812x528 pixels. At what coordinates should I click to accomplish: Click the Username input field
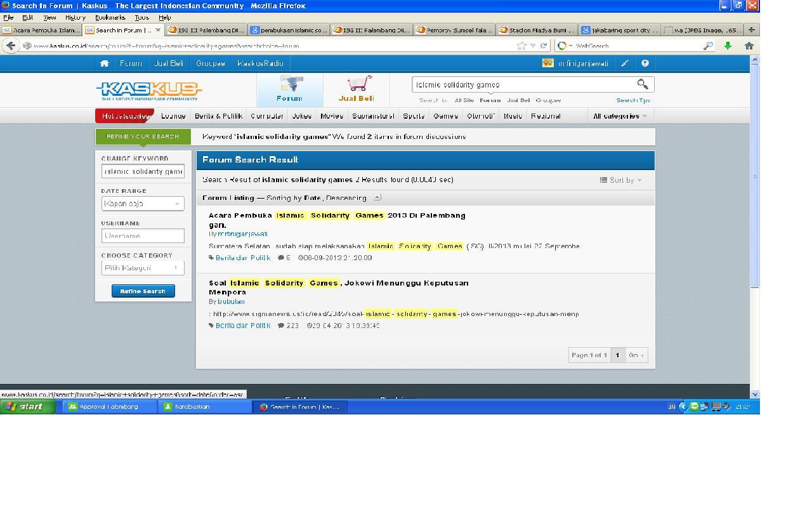click(x=143, y=235)
